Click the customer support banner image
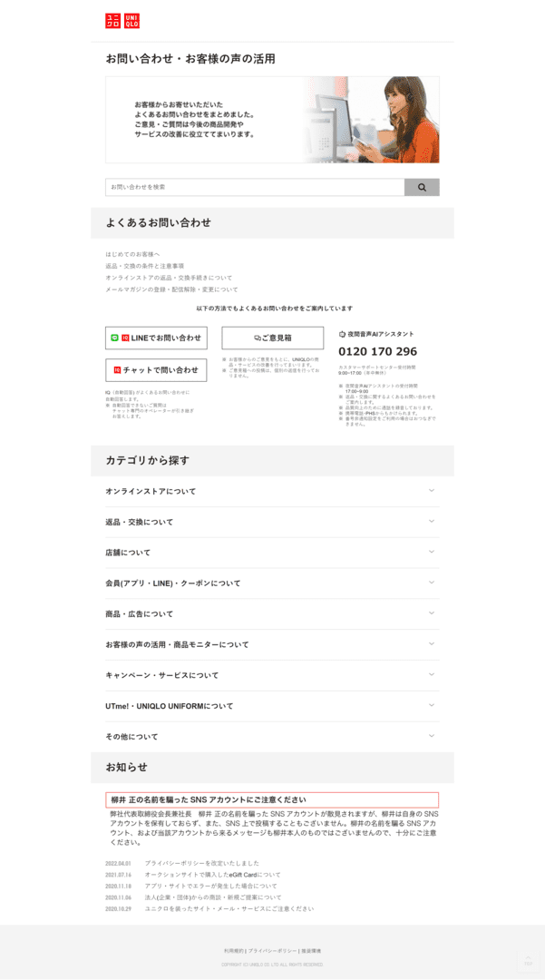Image resolution: width=545 pixels, height=980 pixels. (272, 120)
